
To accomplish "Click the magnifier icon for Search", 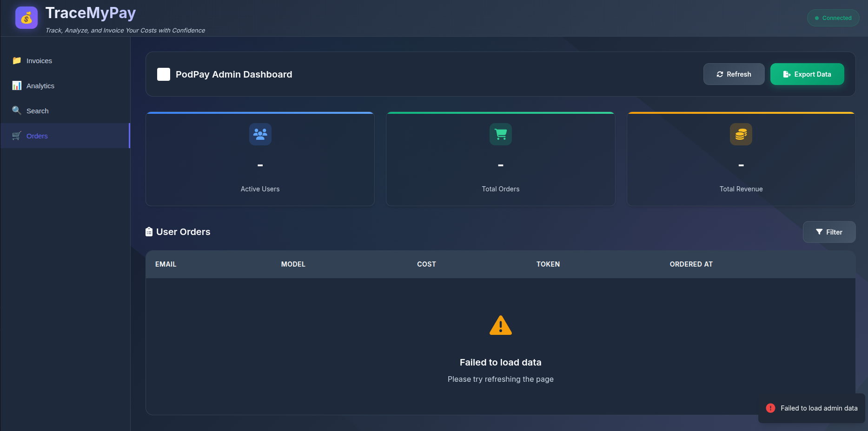I will coord(16,111).
